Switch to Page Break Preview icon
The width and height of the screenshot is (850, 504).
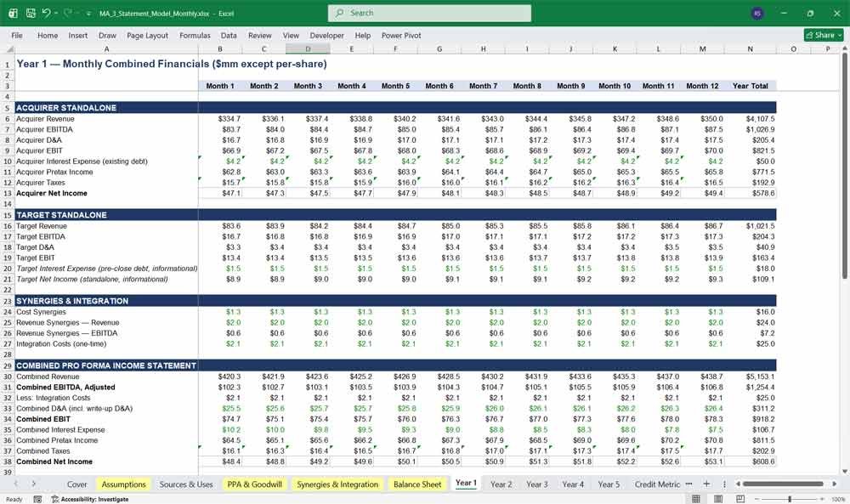click(740, 499)
